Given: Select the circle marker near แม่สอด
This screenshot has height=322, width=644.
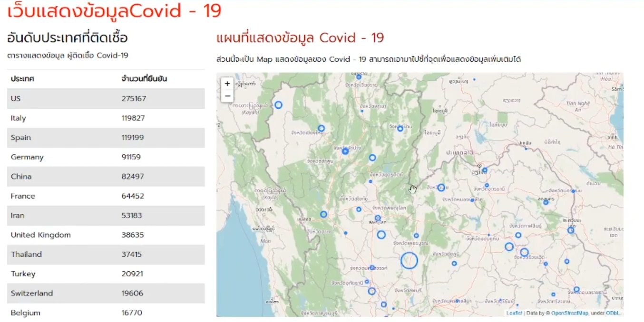Looking at the screenshot, I should pyautogui.click(x=323, y=214).
